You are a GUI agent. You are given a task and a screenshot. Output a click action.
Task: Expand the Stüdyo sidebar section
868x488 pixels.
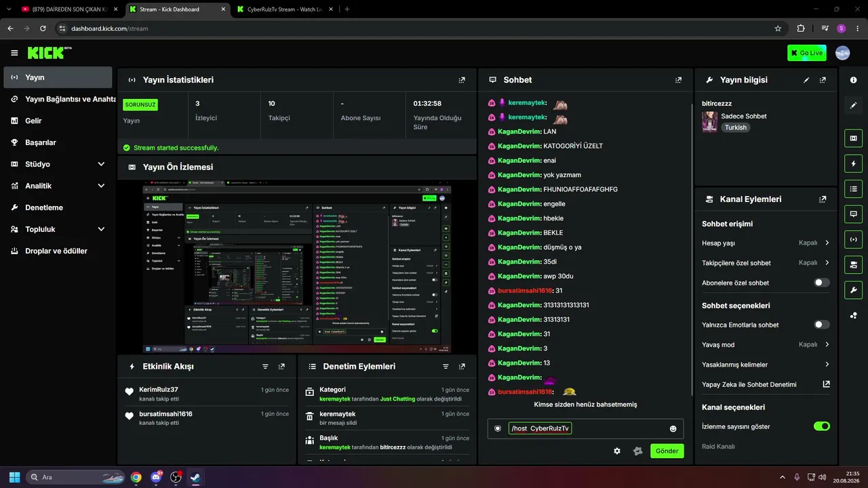point(101,164)
